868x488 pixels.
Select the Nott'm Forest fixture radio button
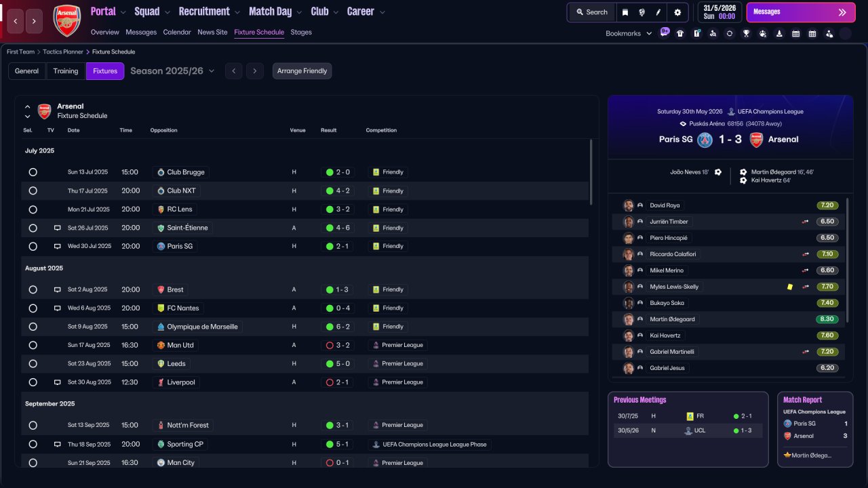coord(33,425)
